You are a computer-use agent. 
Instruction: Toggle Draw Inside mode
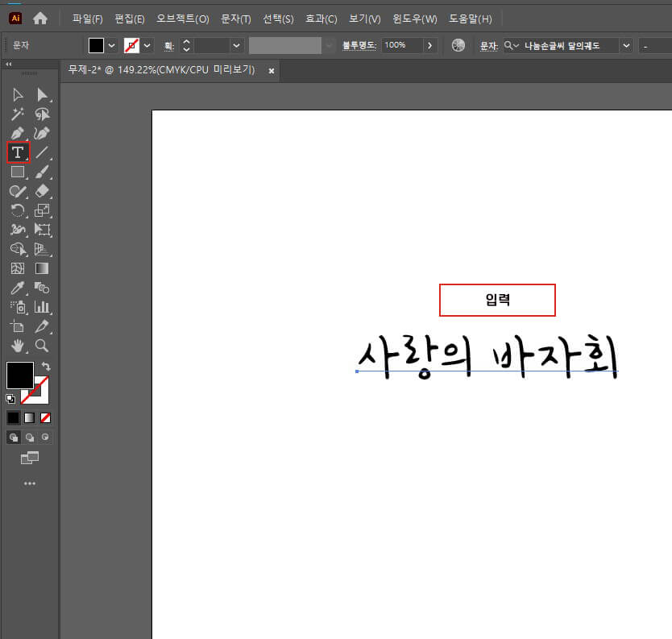point(45,437)
